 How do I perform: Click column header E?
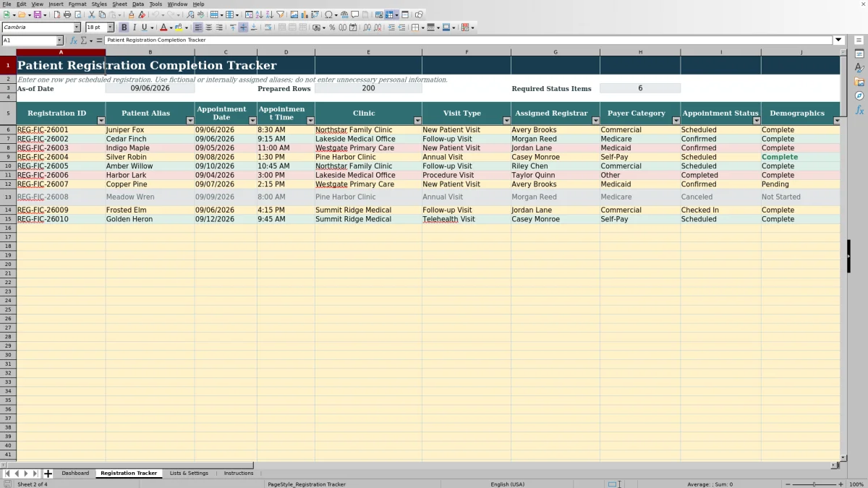tap(368, 52)
